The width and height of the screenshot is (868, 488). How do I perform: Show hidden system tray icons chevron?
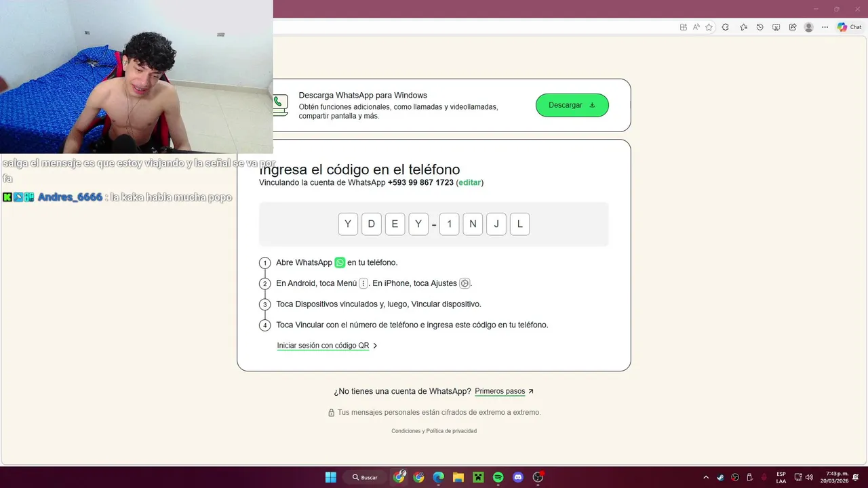(706, 477)
